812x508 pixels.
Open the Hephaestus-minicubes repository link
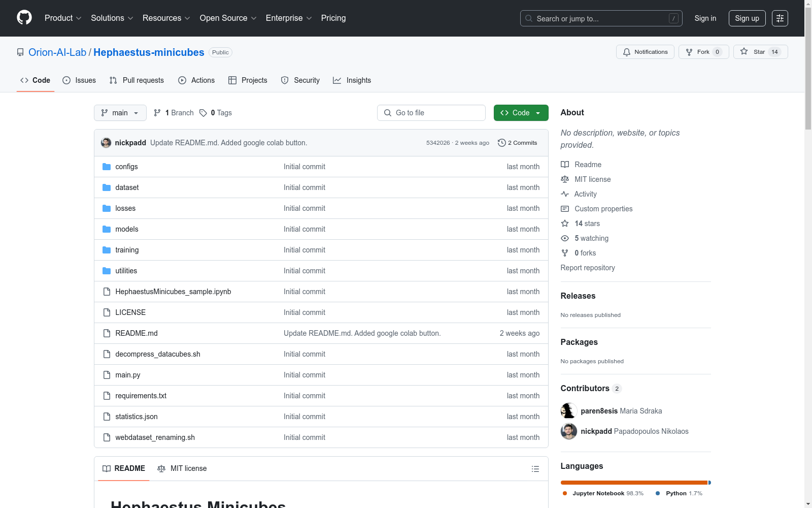point(149,52)
